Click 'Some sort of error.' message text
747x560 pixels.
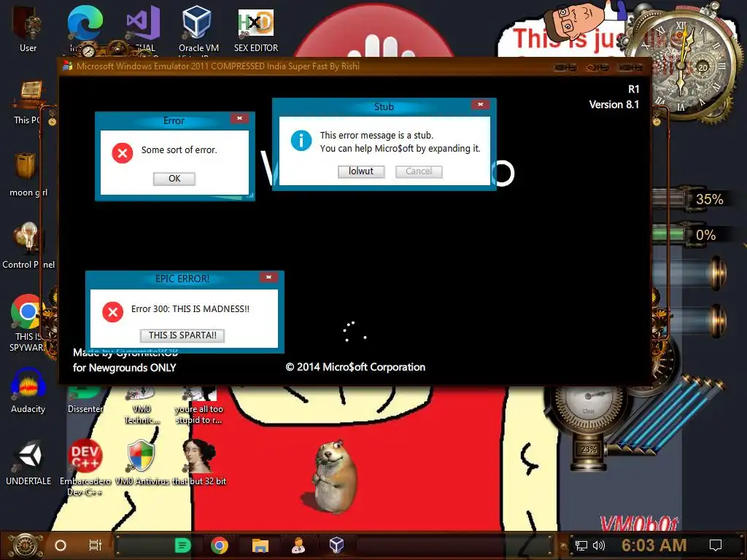tap(179, 150)
